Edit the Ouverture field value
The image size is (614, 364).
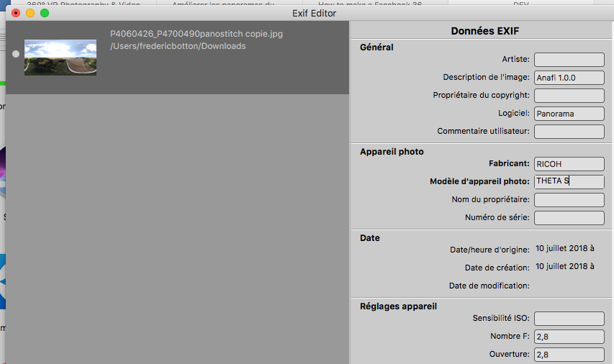click(569, 355)
